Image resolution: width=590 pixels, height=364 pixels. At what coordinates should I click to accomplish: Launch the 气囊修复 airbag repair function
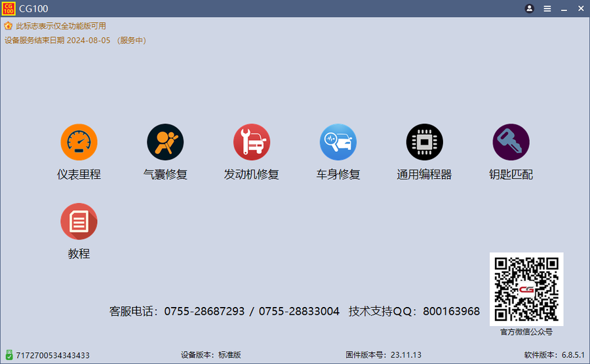click(x=165, y=142)
